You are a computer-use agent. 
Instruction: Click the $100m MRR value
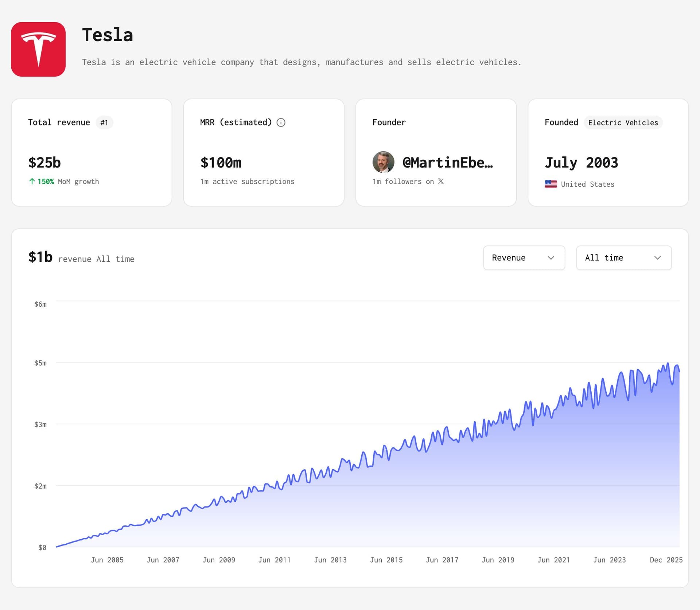click(x=221, y=163)
